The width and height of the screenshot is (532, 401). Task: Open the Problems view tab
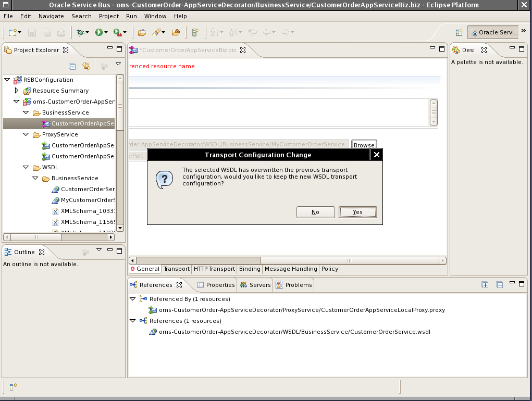tap(294, 285)
